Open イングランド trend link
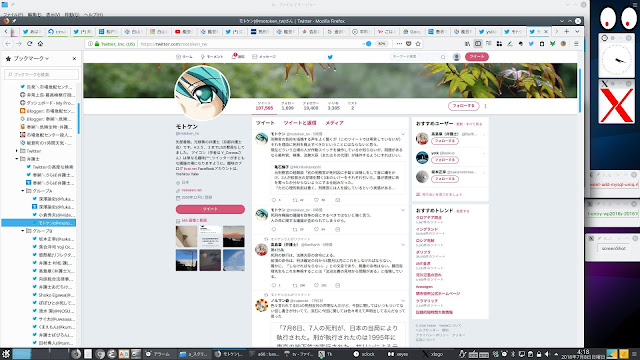This screenshot has height=360, width=640. click(x=427, y=229)
